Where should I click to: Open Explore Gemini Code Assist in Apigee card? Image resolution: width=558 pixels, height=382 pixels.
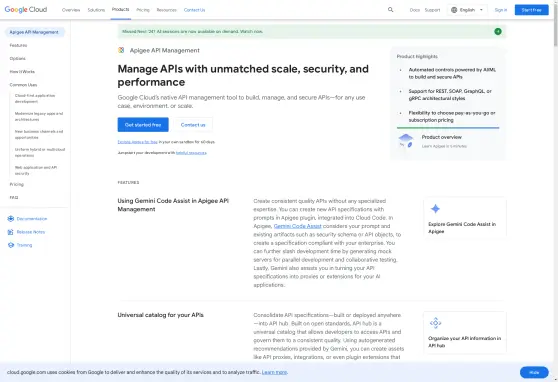465,218
